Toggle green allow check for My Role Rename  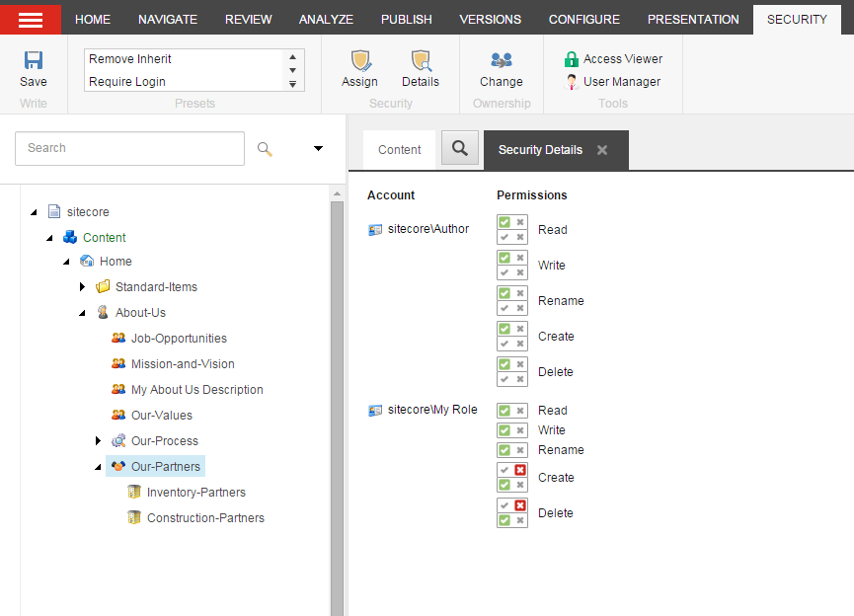(x=505, y=450)
